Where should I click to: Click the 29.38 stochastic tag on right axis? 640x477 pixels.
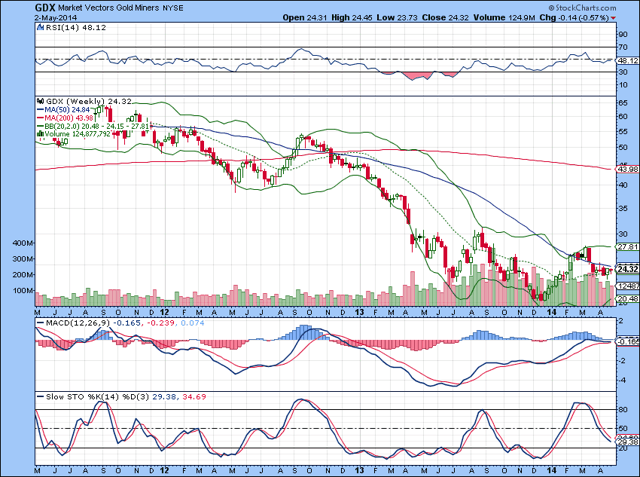pos(628,442)
